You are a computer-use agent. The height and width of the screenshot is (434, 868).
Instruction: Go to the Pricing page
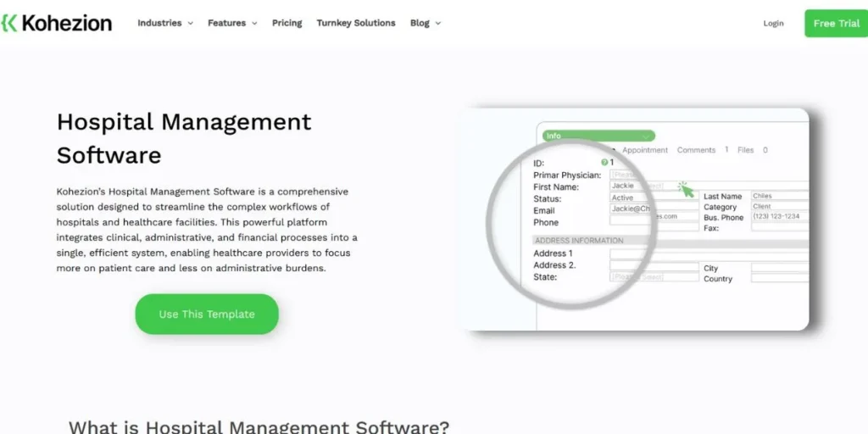(x=287, y=23)
